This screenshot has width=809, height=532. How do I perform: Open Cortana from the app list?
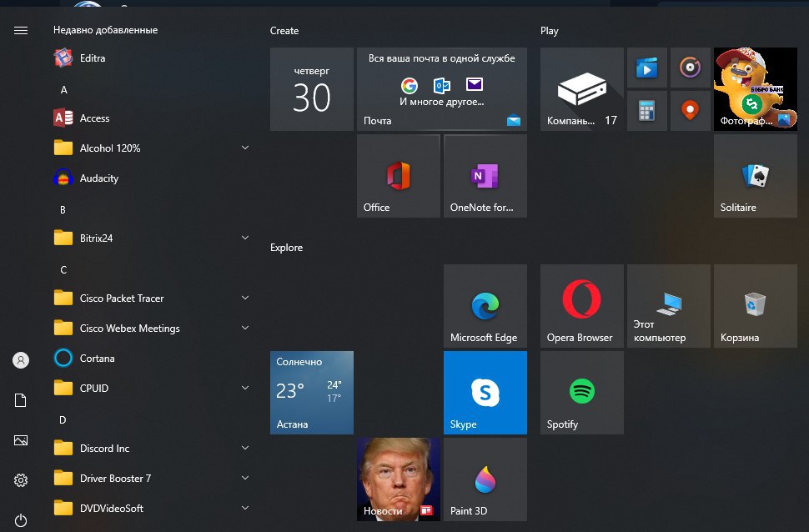[152, 358]
